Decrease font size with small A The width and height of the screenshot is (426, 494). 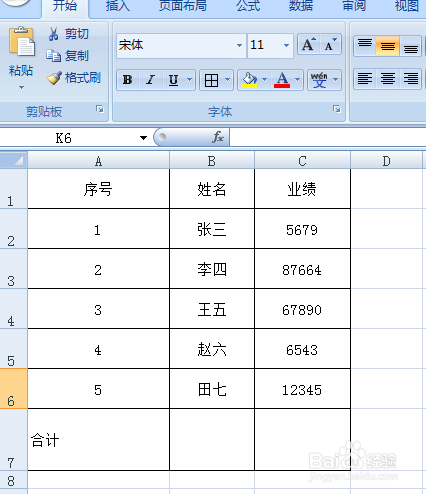tap(330, 44)
